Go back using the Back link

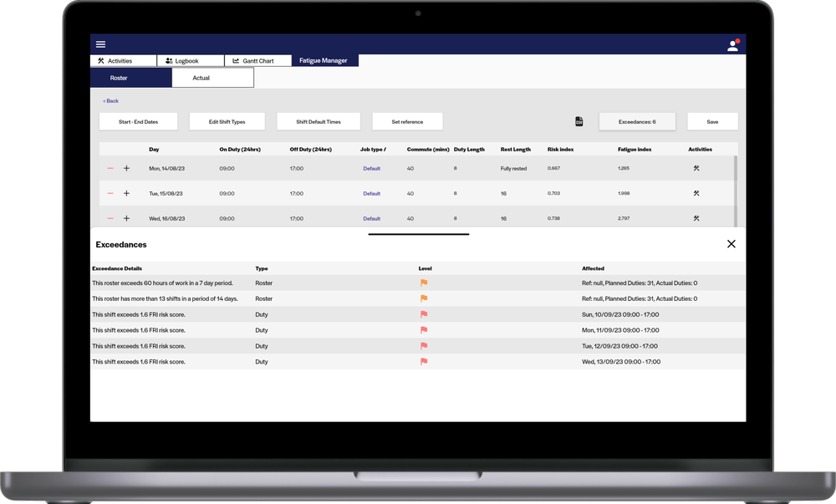[x=110, y=100]
